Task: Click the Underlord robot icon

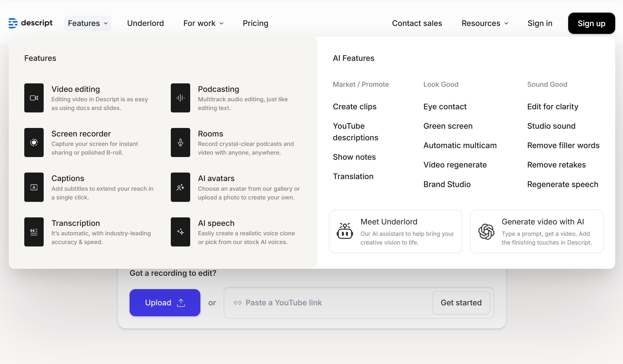Action: click(345, 231)
